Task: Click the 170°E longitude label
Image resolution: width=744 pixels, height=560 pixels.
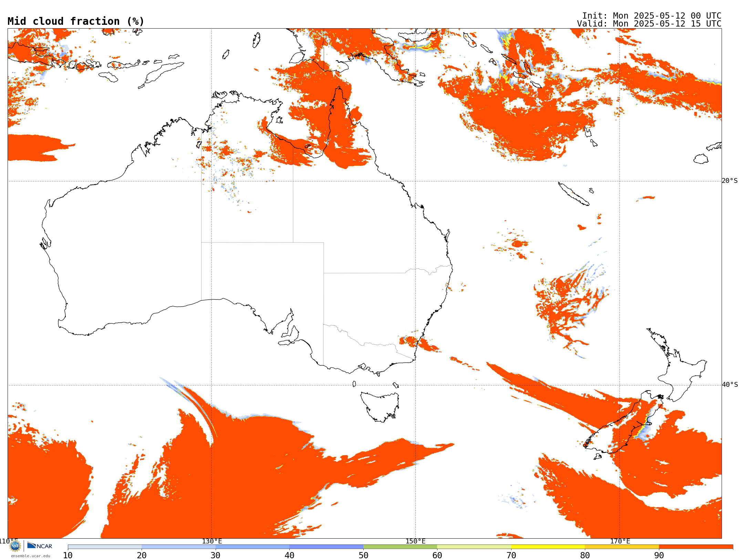Action: click(620, 541)
